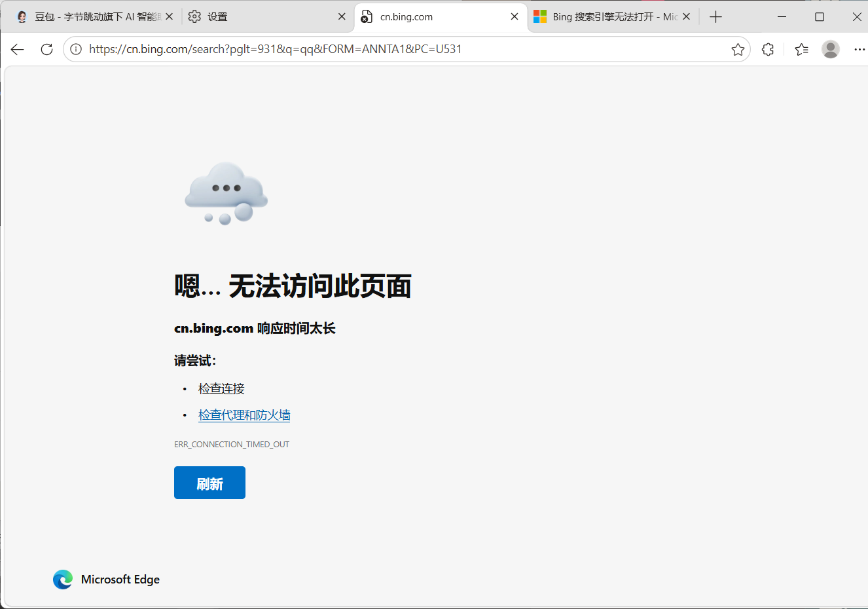Maximize the Edge window
Image resolution: width=868 pixels, height=609 pixels.
pos(819,17)
